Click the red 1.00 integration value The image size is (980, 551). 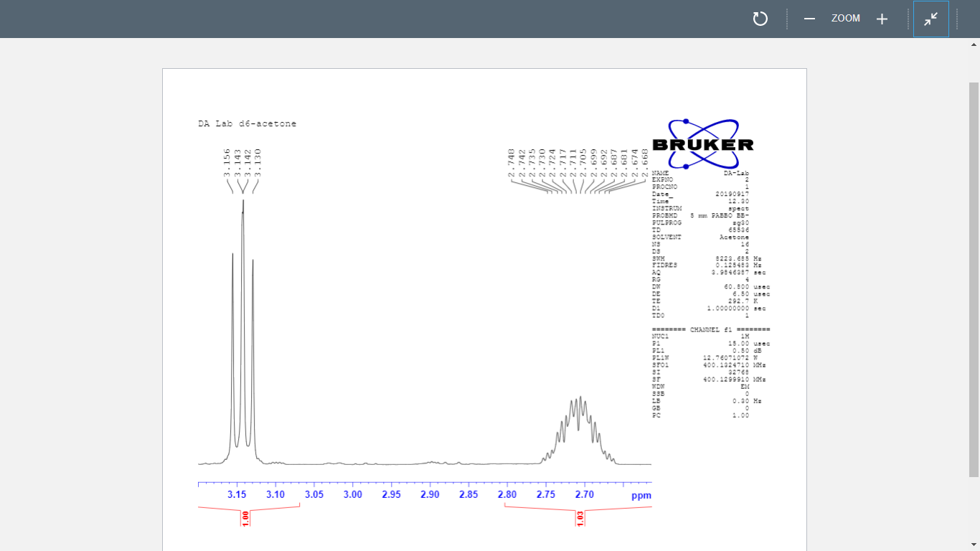pos(245,518)
